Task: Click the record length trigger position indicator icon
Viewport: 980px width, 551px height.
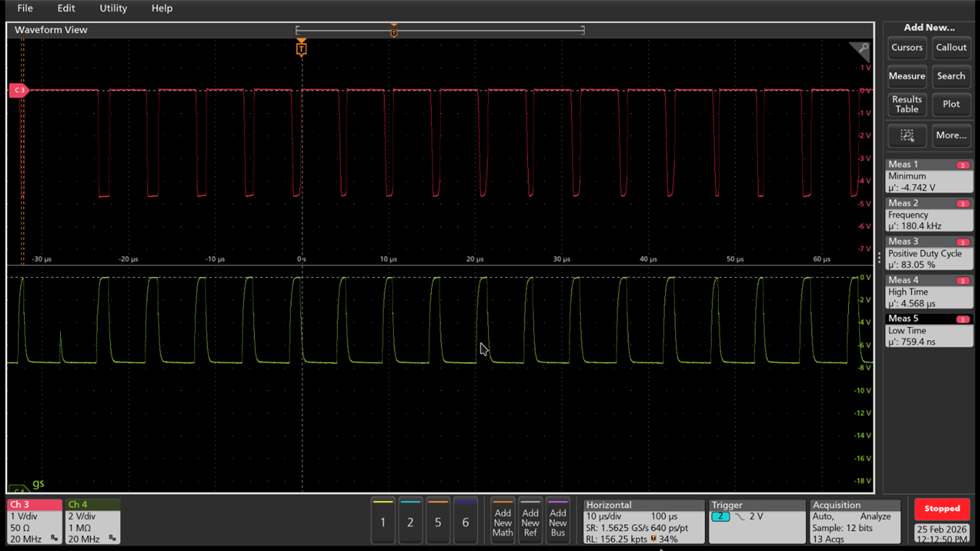Action: coord(654,539)
